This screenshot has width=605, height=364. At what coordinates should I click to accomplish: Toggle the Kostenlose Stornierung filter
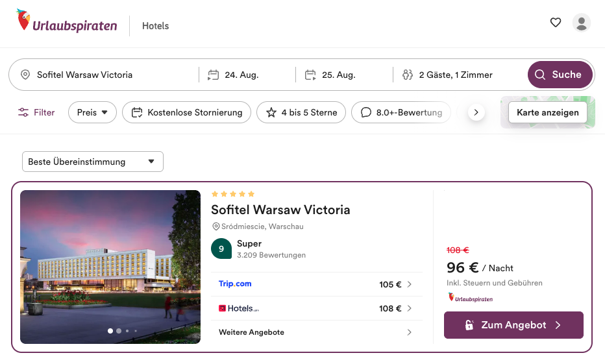pyautogui.click(x=187, y=112)
